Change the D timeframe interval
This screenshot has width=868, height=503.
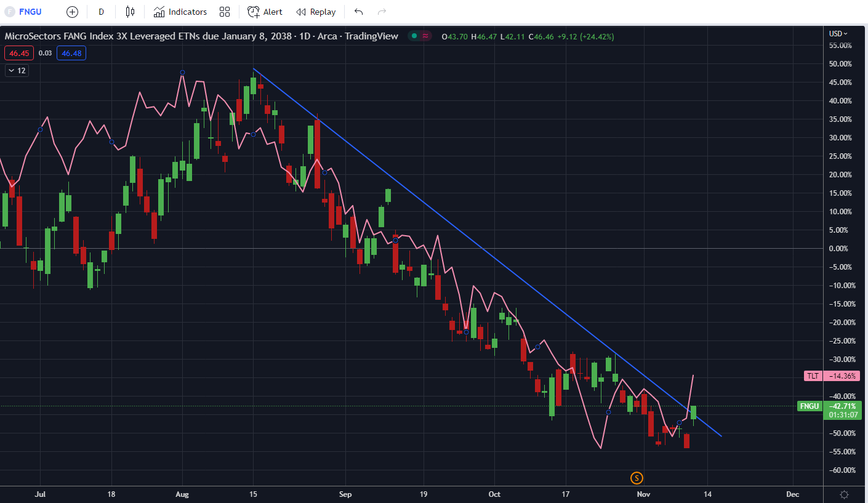pos(102,12)
